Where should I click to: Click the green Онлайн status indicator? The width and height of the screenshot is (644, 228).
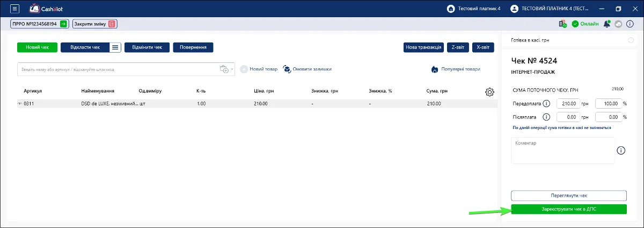pos(585,24)
